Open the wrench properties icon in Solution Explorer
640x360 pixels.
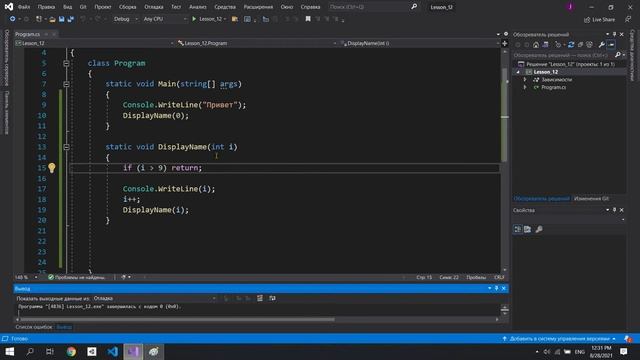pyautogui.click(x=601, y=44)
